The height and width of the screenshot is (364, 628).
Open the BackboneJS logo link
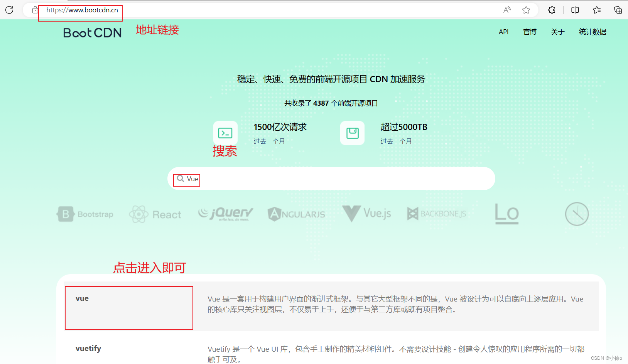(x=437, y=214)
